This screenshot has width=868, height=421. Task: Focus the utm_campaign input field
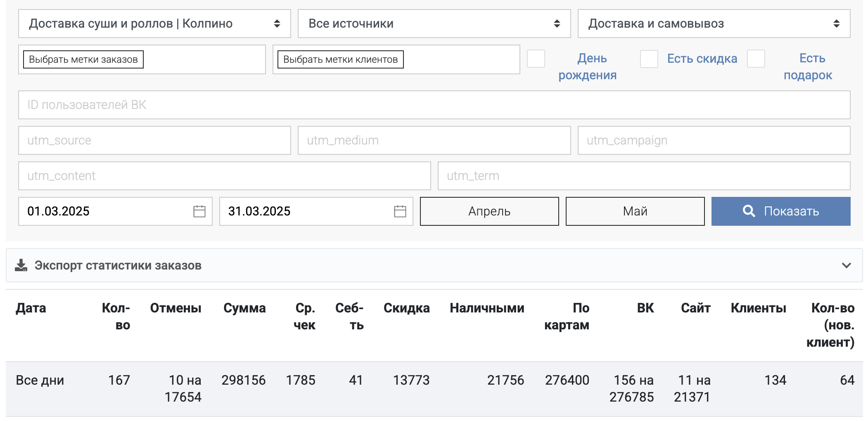pyautogui.click(x=714, y=140)
